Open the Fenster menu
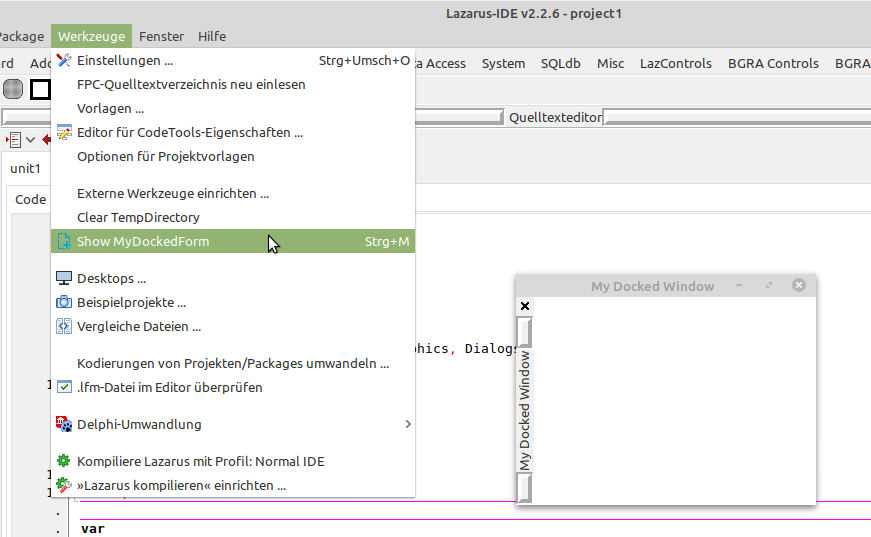This screenshot has height=537, width=871. point(161,36)
